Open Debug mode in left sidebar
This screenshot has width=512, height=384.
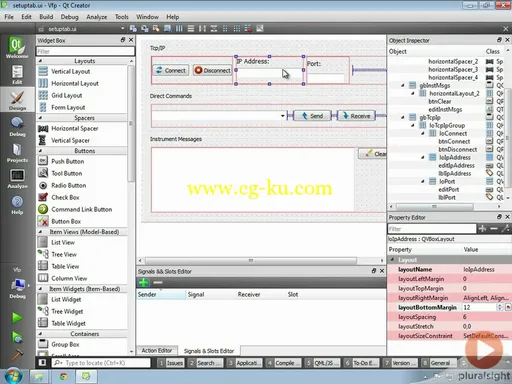coord(17,126)
